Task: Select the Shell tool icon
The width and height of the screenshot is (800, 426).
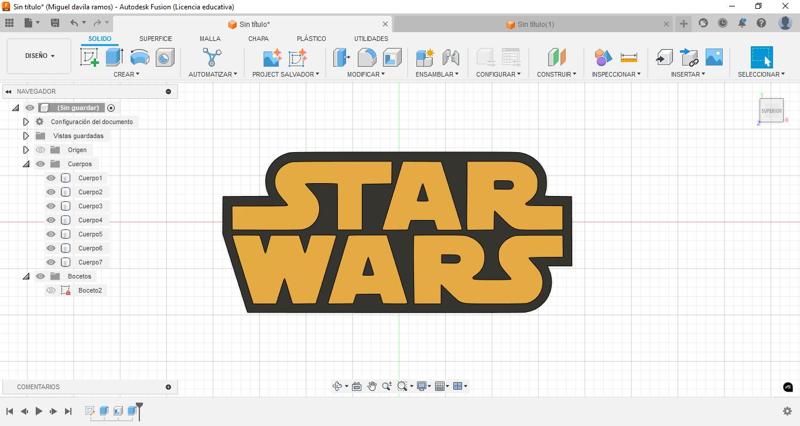Action: [x=392, y=57]
